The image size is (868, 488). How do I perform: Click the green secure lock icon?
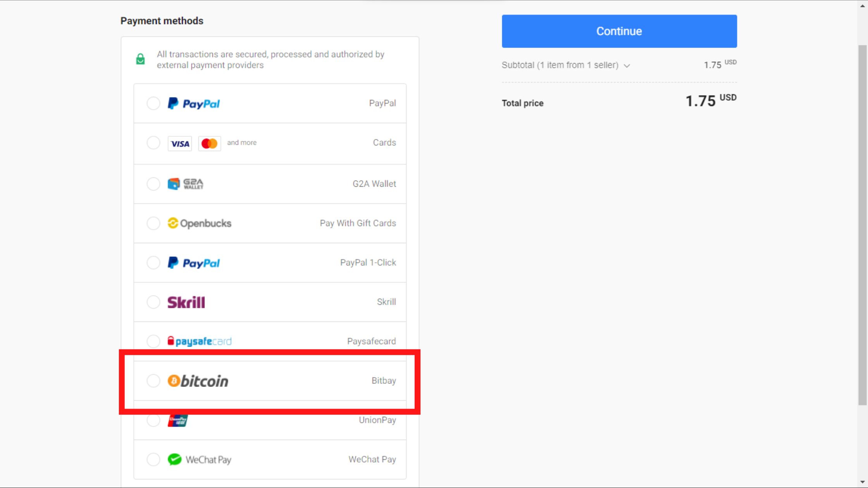[140, 59]
